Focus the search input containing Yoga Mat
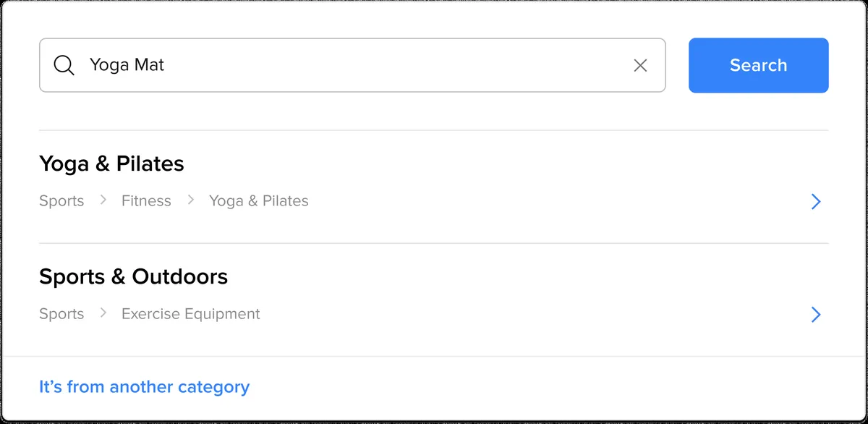The height and width of the screenshot is (424, 868). [352, 65]
